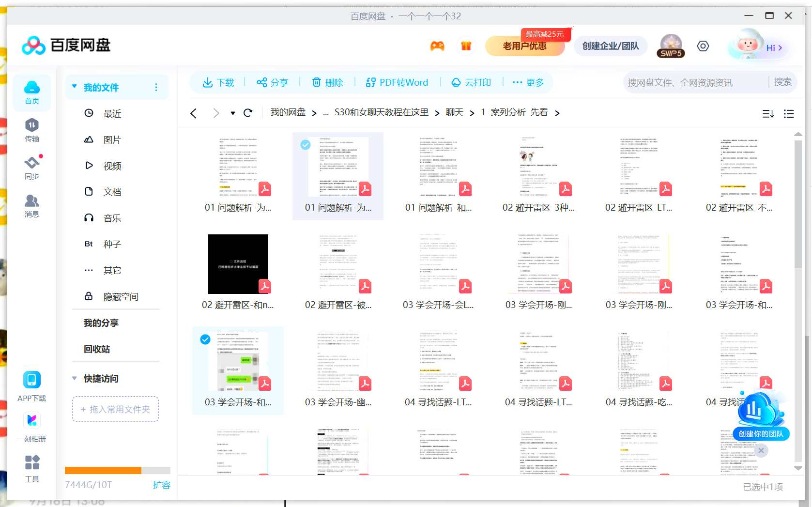This screenshot has width=812, height=507.
Task: Open the 传输 (transfers) panel
Action: [x=32, y=129]
